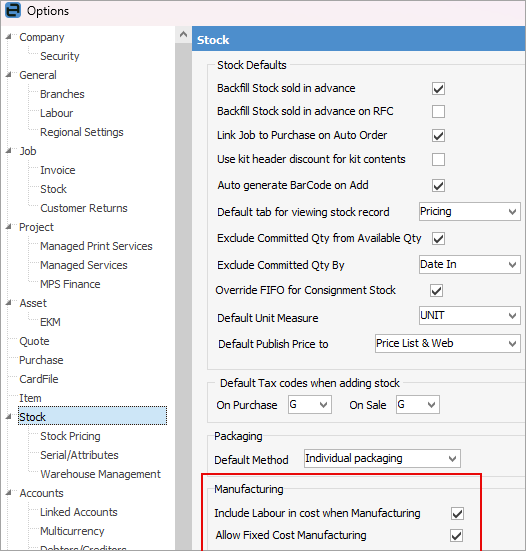
Task: Open Managed Print Services settings
Action: [96, 246]
